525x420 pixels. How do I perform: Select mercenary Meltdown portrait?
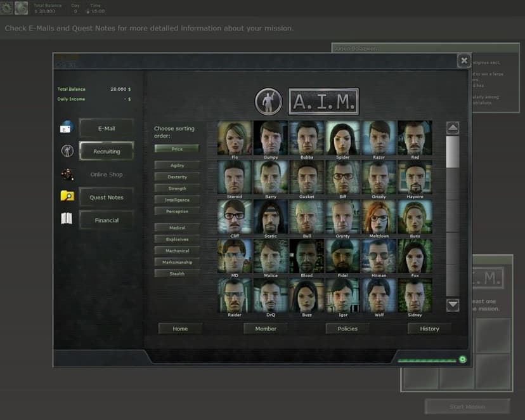click(379, 217)
